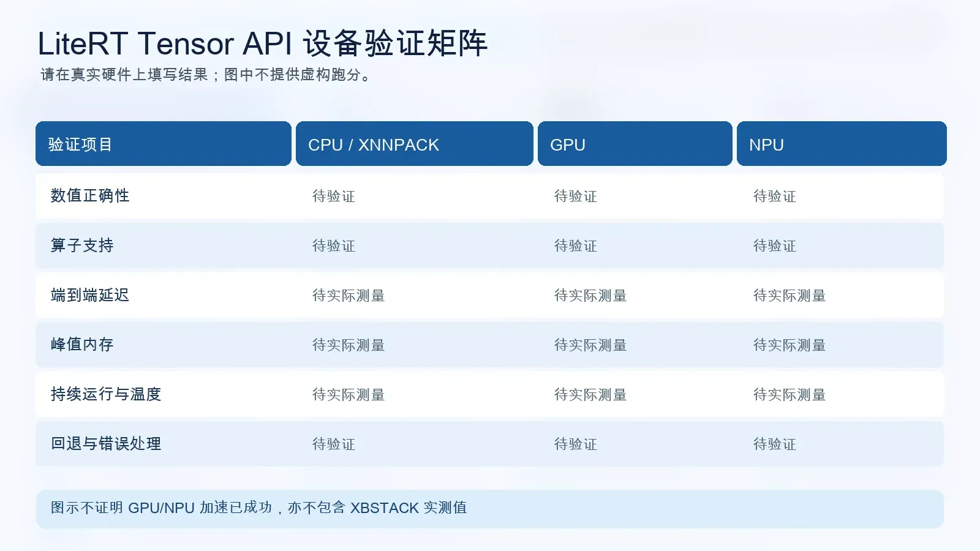Viewport: 980px width, 551px height.
Task: Click 待验证 in 算子支持 CPU cell
Action: click(x=334, y=246)
